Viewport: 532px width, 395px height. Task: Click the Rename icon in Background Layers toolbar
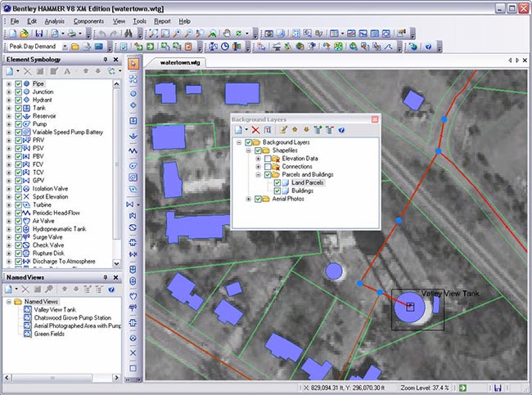(x=268, y=130)
